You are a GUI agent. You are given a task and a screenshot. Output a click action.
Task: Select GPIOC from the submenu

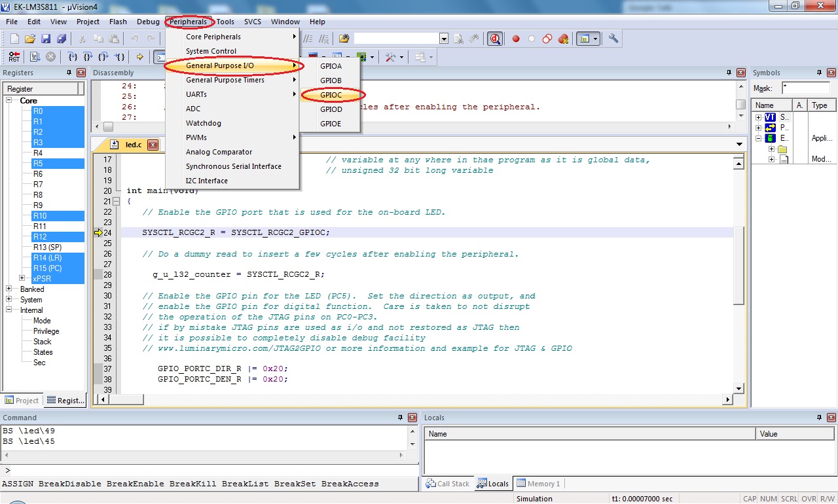tap(331, 95)
